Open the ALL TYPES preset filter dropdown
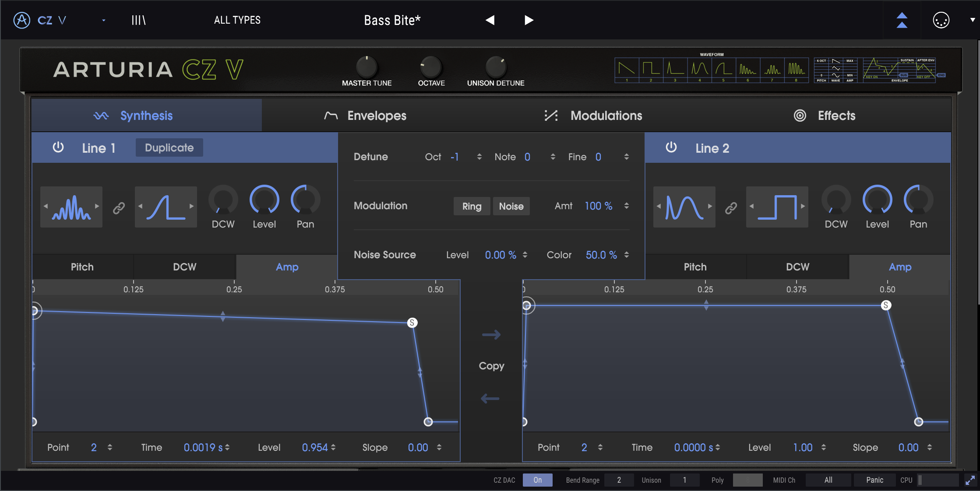This screenshot has width=980, height=491. (x=237, y=20)
